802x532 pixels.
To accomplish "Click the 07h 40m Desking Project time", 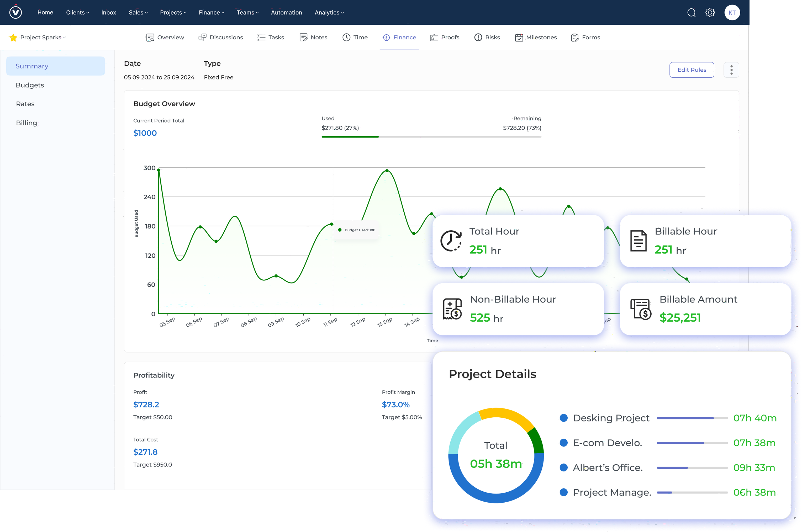I will pyautogui.click(x=755, y=418).
